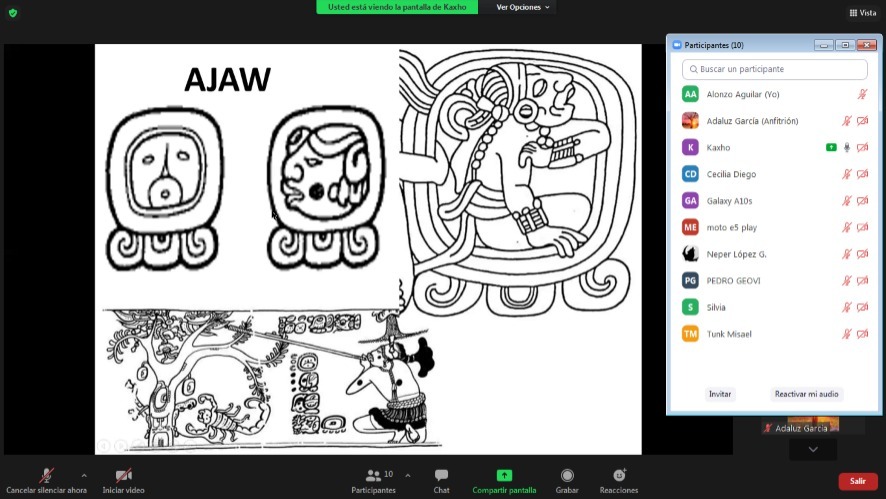Click the Grabar record button
886x499 pixels.
pos(567,481)
